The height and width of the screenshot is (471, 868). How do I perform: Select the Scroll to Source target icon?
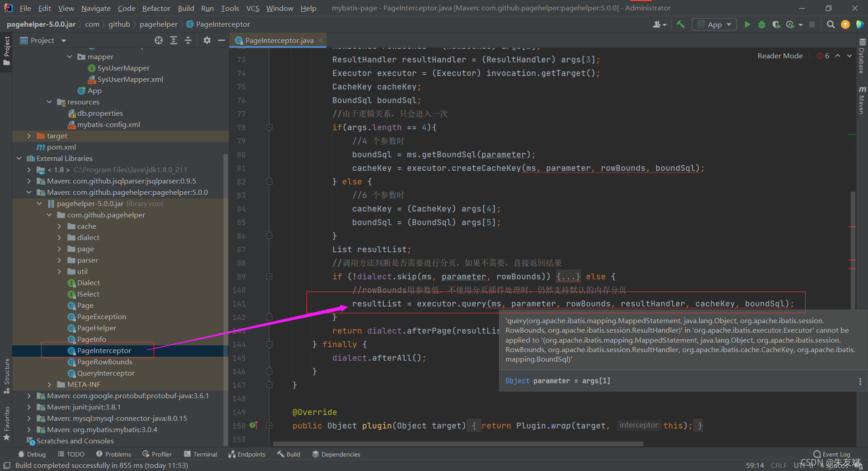(158, 40)
